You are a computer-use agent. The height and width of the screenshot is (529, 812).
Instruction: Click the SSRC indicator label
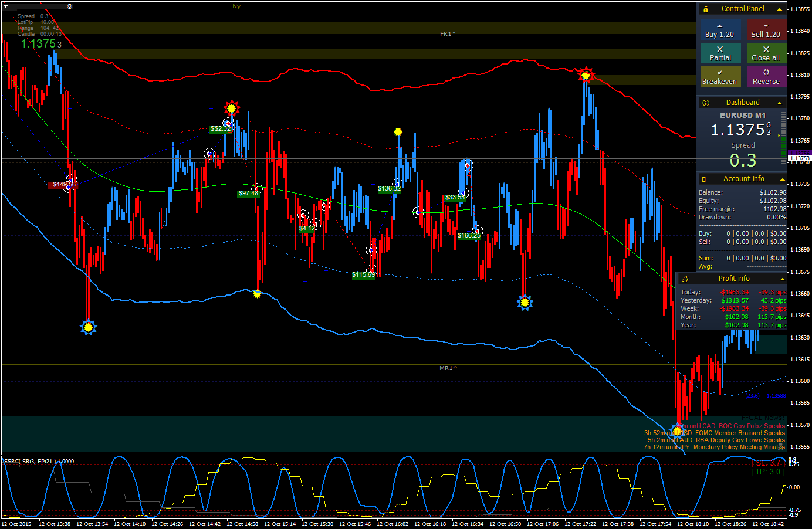(x=39, y=462)
